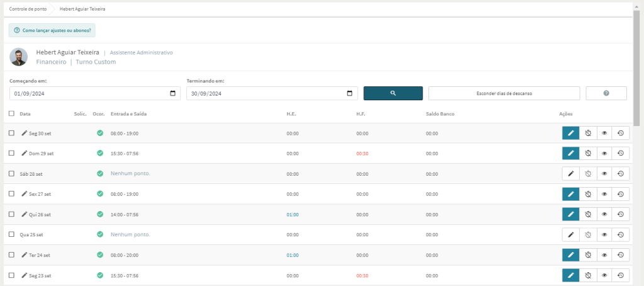Click the clock-off icon for Seg 30 set
The image size is (644, 286).
click(588, 133)
